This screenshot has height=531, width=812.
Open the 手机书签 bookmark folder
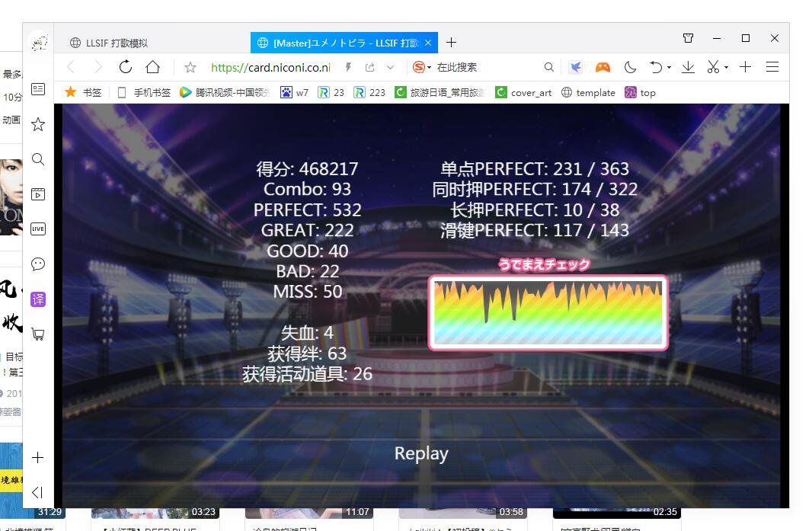coord(145,93)
